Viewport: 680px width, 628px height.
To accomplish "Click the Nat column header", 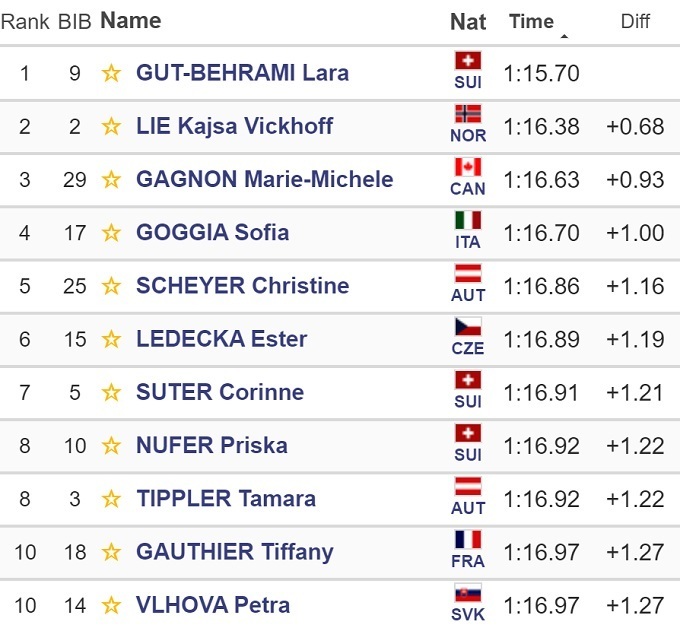I will [468, 21].
